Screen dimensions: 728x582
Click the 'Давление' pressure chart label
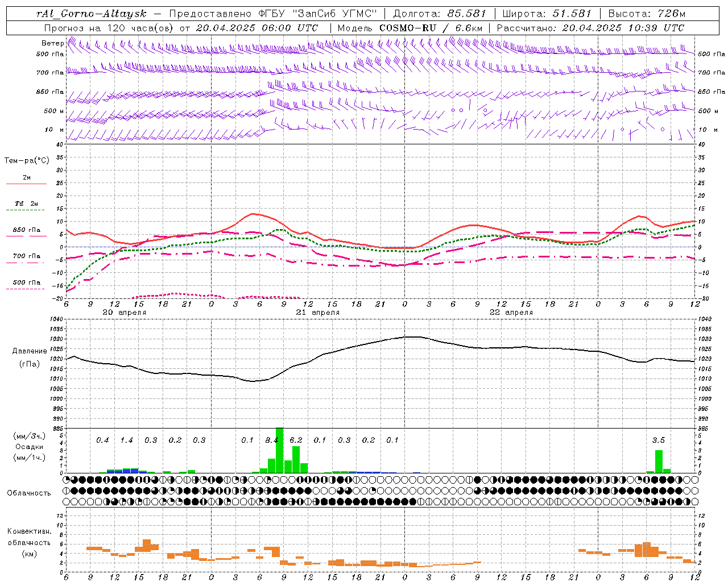(30, 351)
